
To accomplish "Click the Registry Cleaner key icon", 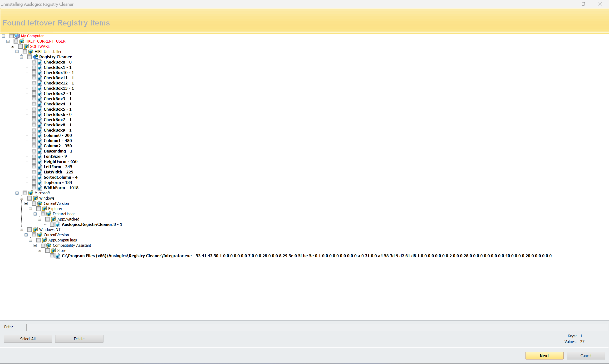I will coord(35,57).
